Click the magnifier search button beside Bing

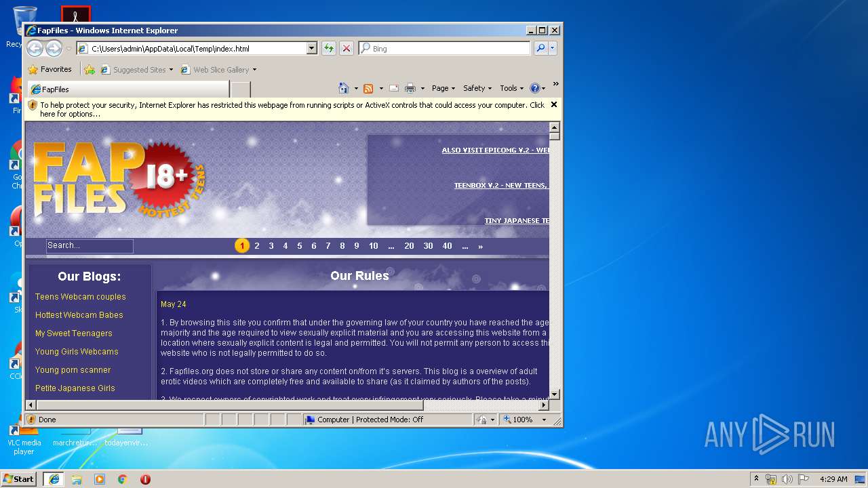pyautogui.click(x=540, y=48)
